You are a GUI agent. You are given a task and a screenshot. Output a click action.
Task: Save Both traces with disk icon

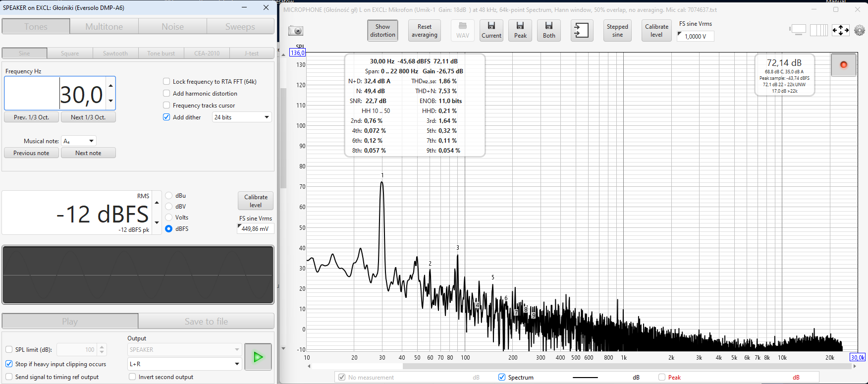point(549,30)
